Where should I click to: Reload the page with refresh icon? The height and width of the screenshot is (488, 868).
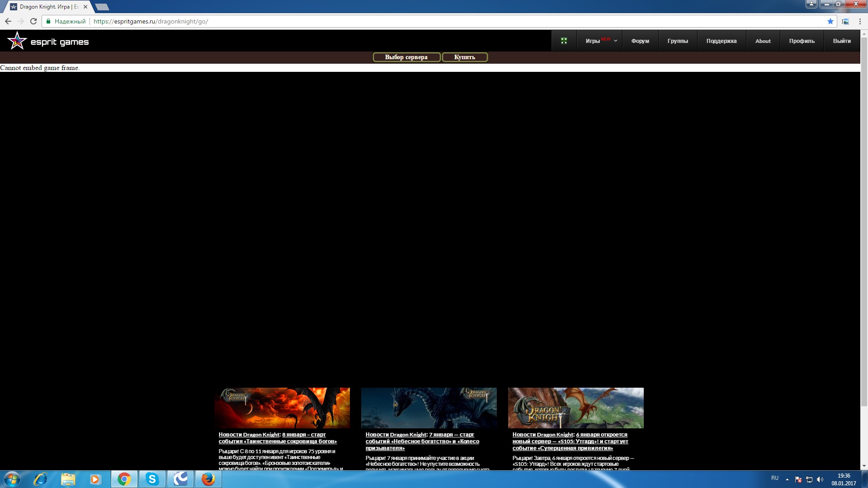[33, 21]
